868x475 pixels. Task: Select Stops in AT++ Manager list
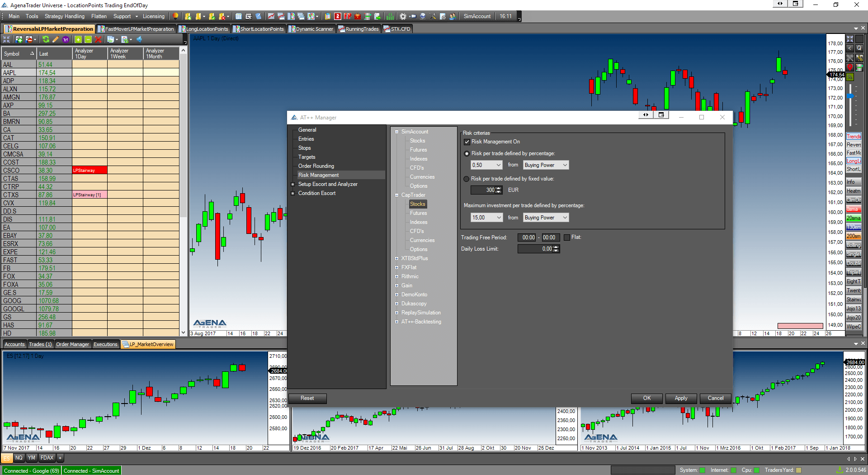tap(304, 148)
